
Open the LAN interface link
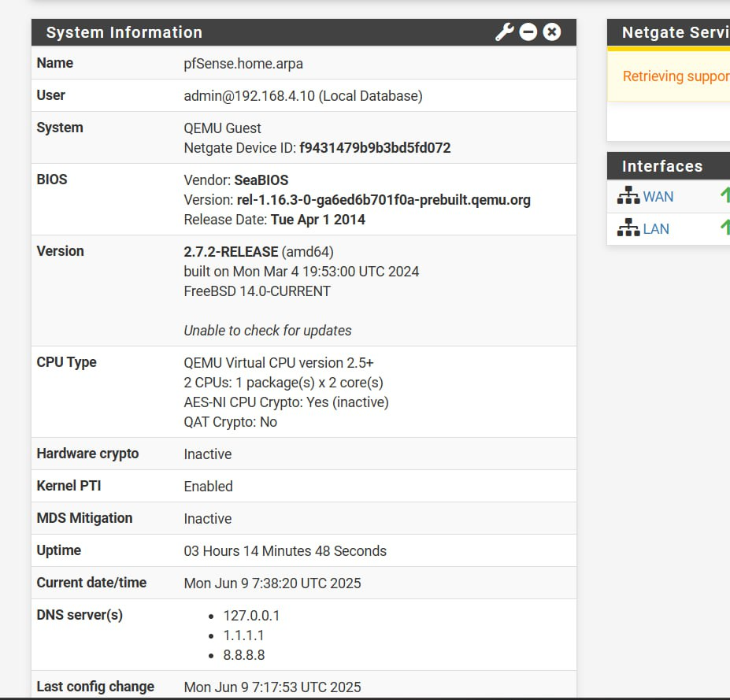pyautogui.click(x=656, y=229)
